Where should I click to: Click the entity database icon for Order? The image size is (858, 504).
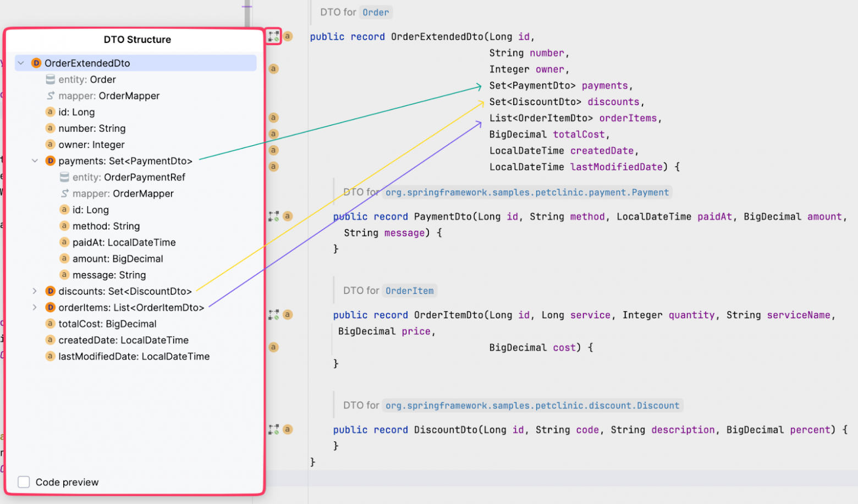point(51,80)
